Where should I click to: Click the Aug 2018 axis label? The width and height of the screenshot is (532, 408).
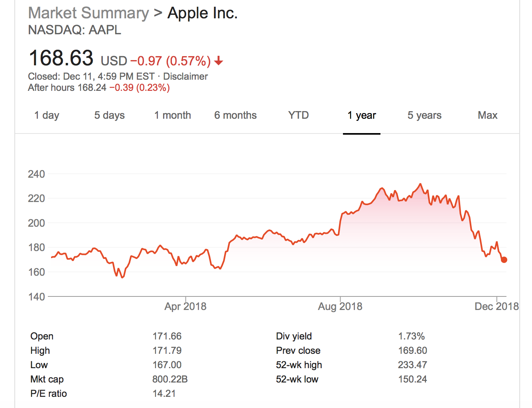point(340,306)
